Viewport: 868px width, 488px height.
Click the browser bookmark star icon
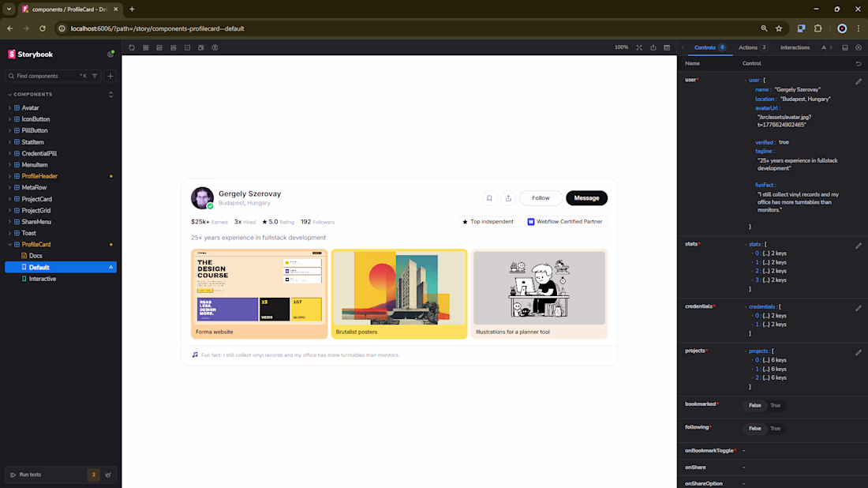coord(779,28)
